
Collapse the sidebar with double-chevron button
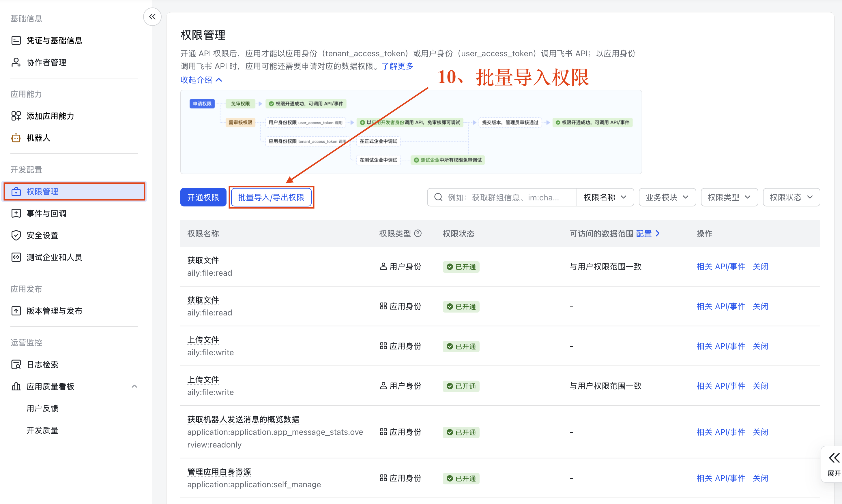[152, 17]
